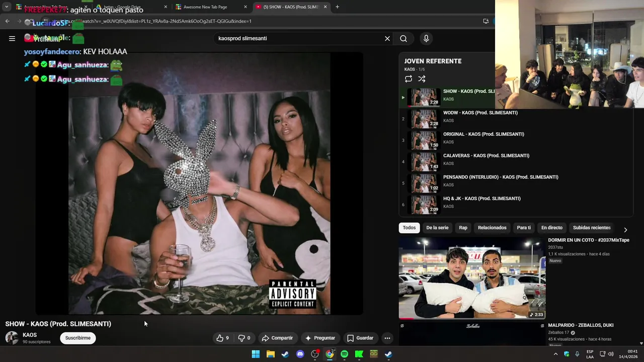Toggle shuffle for the JOVEN REFERENTE playlist

point(422,79)
